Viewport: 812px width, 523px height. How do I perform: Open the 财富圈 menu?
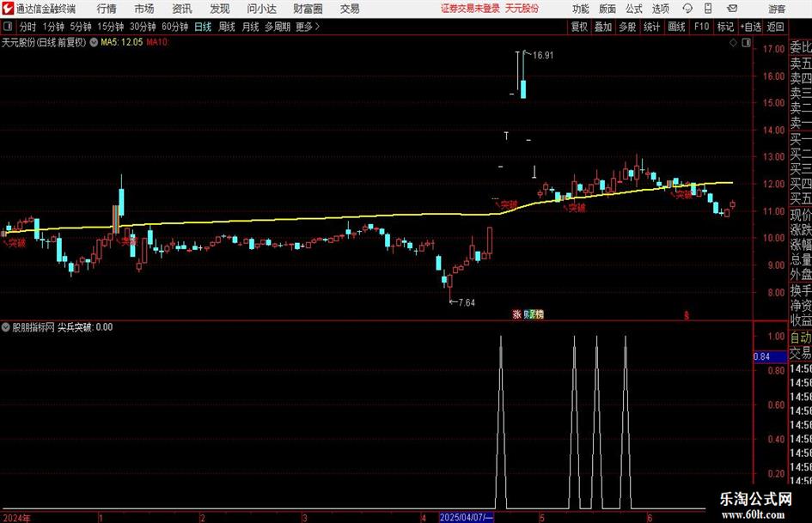(308, 9)
